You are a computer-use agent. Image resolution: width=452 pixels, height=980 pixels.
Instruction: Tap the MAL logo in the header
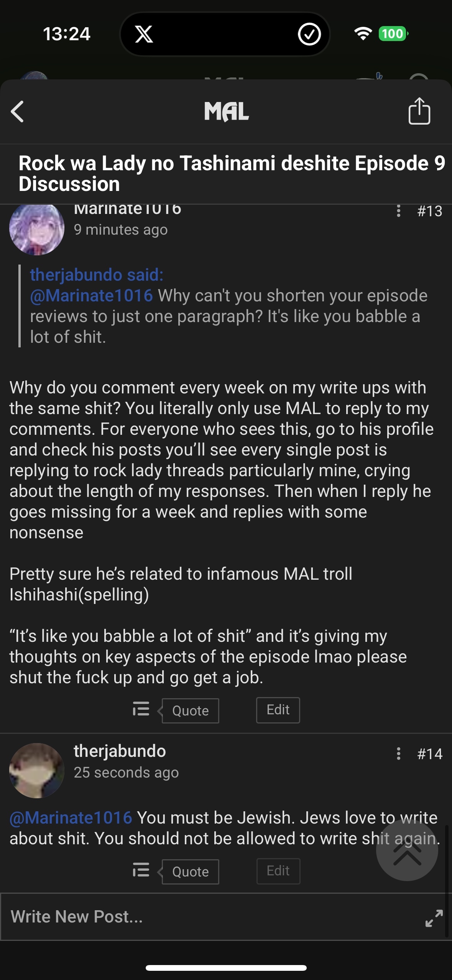[x=226, y=112]
